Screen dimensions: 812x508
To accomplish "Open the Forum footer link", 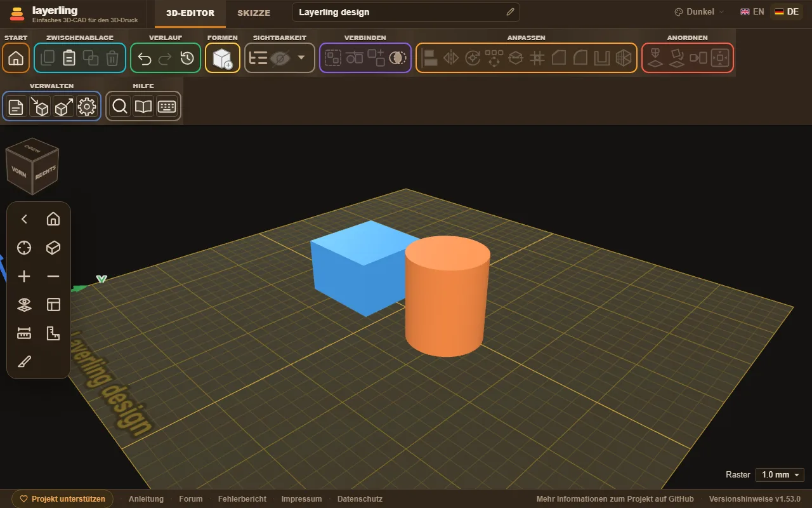I will (x=191, y=499).
